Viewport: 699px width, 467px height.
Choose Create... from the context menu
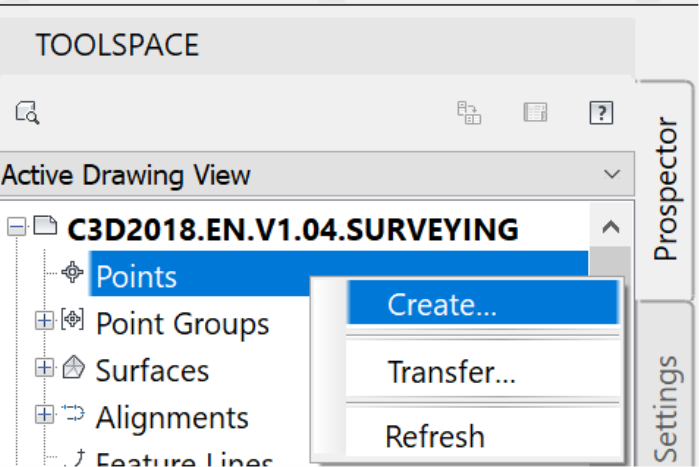point(442,305)
